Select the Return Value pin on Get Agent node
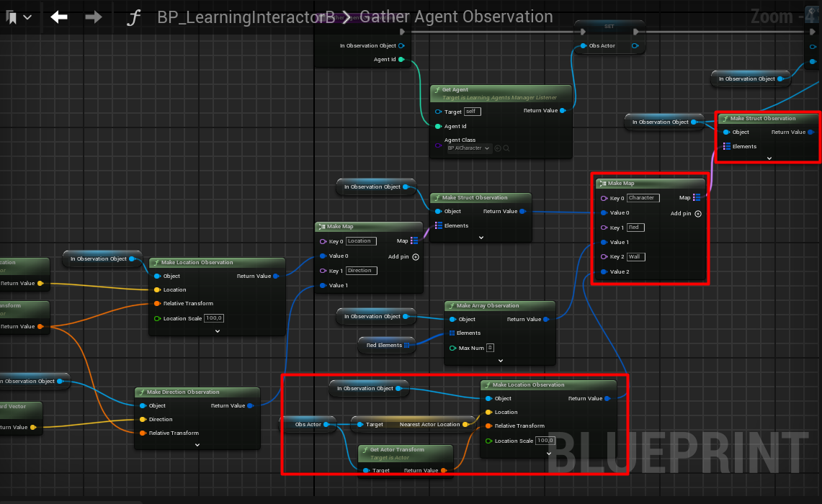Viewport: 822px width, 504px height. pyautogui.click(x=563, y=111)
